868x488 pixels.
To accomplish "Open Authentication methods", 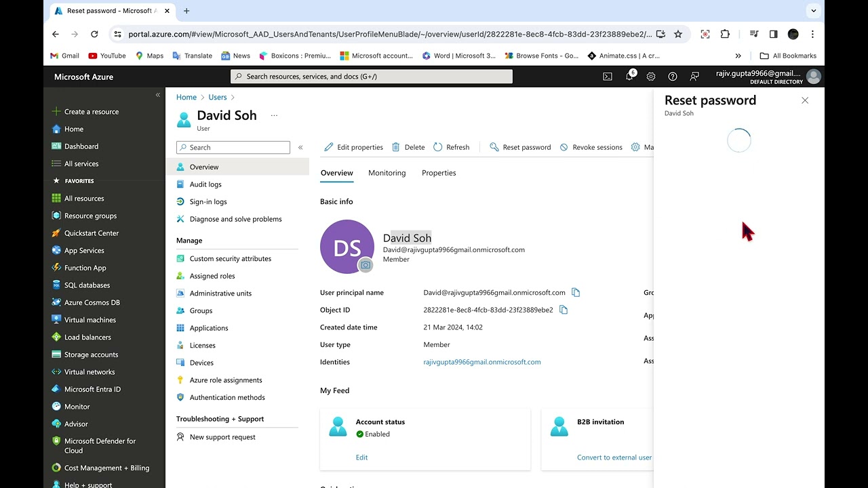I will [227, 398].
